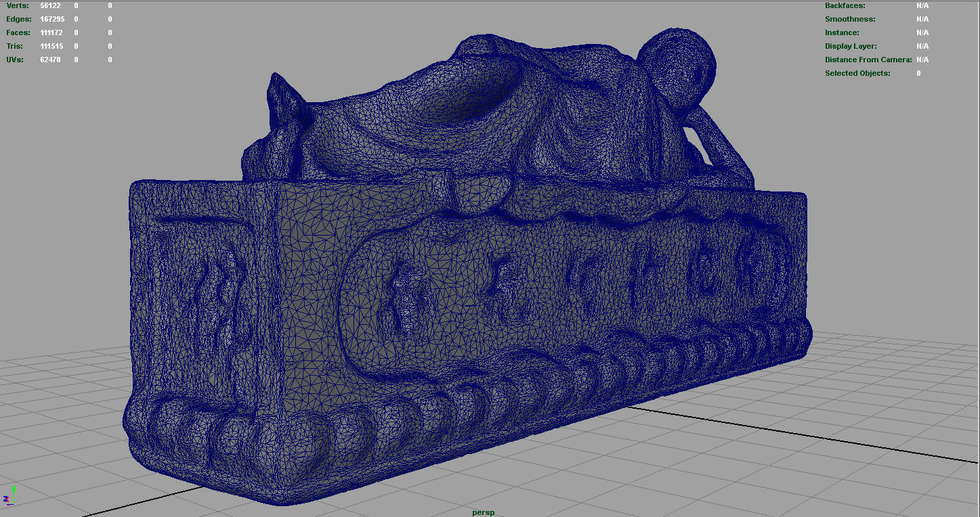Click the UV count 62470
The image size is (980, 517).
51,60
